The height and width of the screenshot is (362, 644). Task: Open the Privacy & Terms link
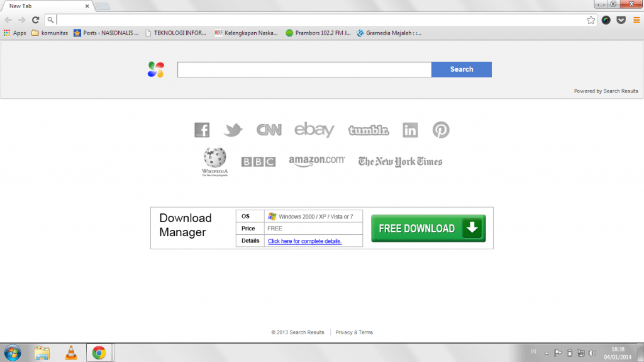354,332
